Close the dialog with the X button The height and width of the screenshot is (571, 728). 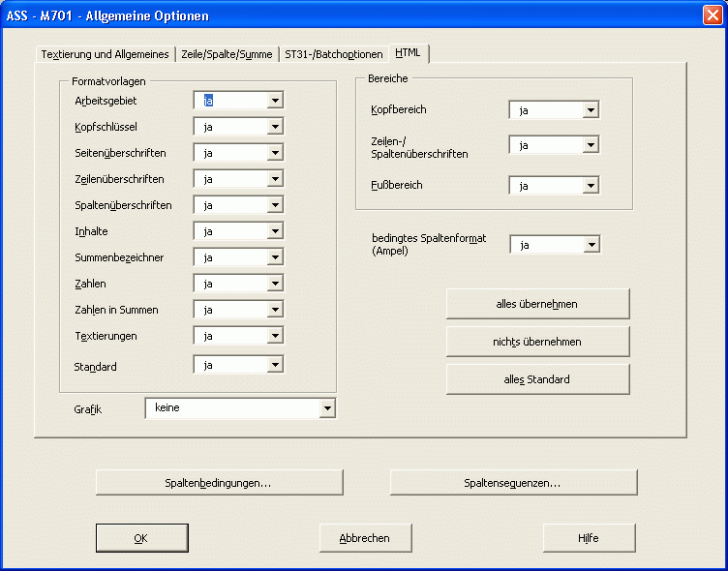pyautogui.click(x=709, y=15)
